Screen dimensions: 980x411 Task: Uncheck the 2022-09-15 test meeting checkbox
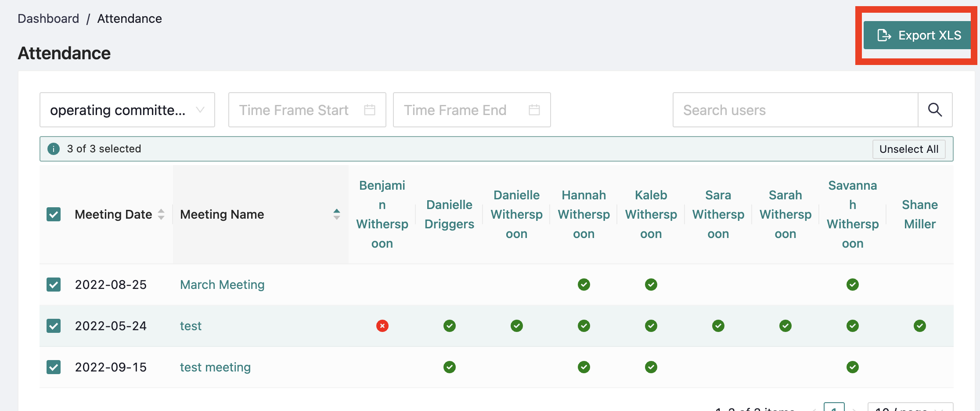(x=54, y=367)
